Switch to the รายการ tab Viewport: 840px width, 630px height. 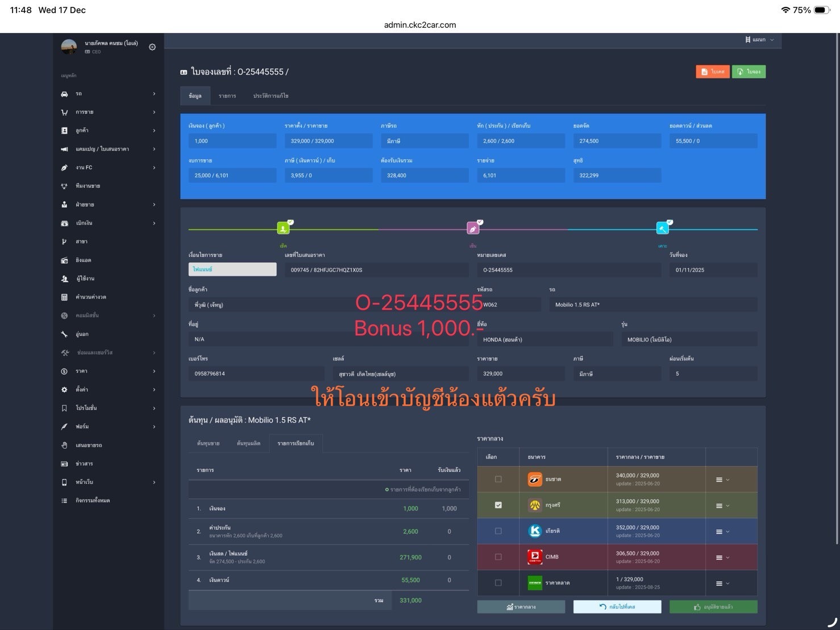[x=227, y=96]
